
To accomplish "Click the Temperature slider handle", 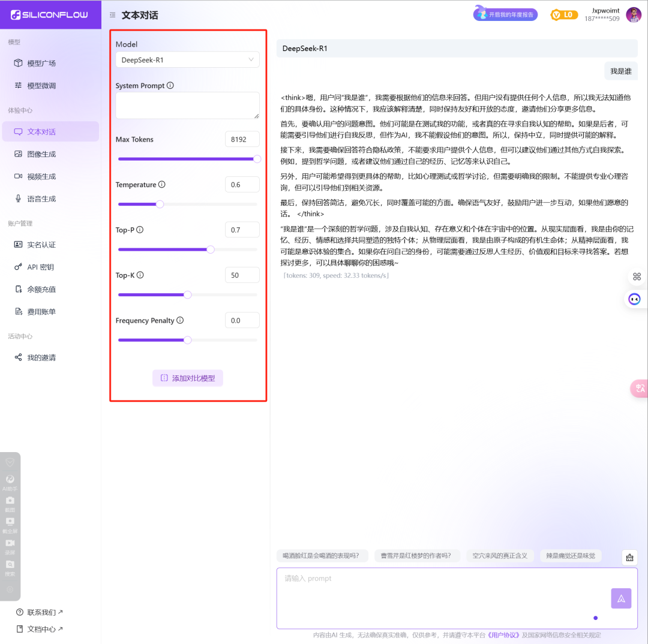I will (x=160, y=204).
